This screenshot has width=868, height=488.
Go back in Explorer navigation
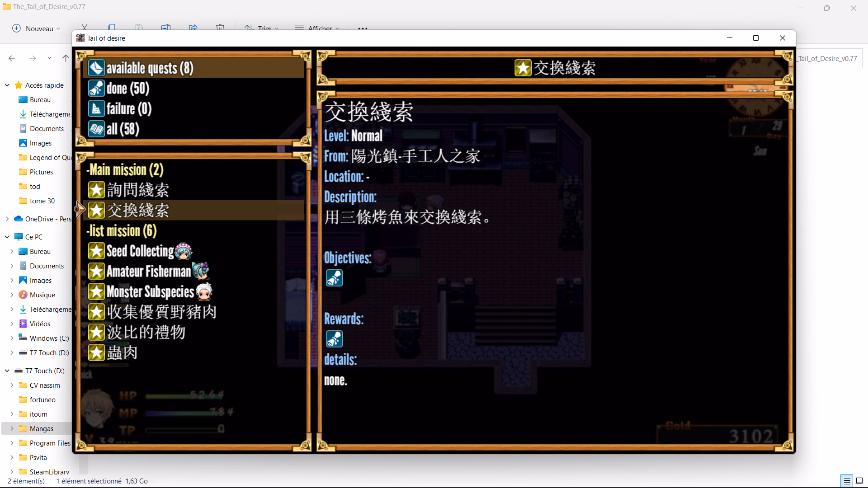[x=12, y=58]
